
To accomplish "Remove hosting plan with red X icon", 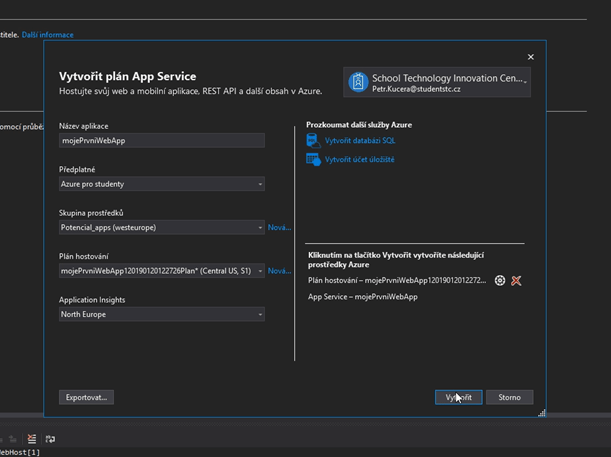I will (x=516, y=281).
